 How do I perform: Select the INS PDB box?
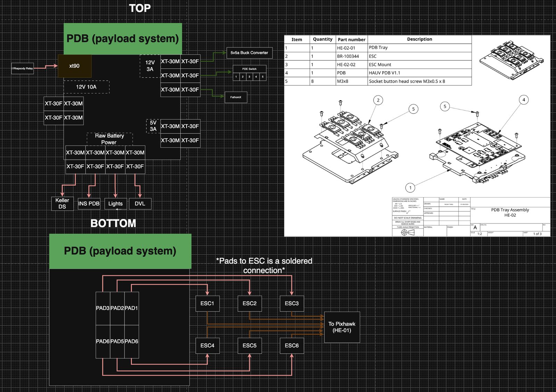89,204
